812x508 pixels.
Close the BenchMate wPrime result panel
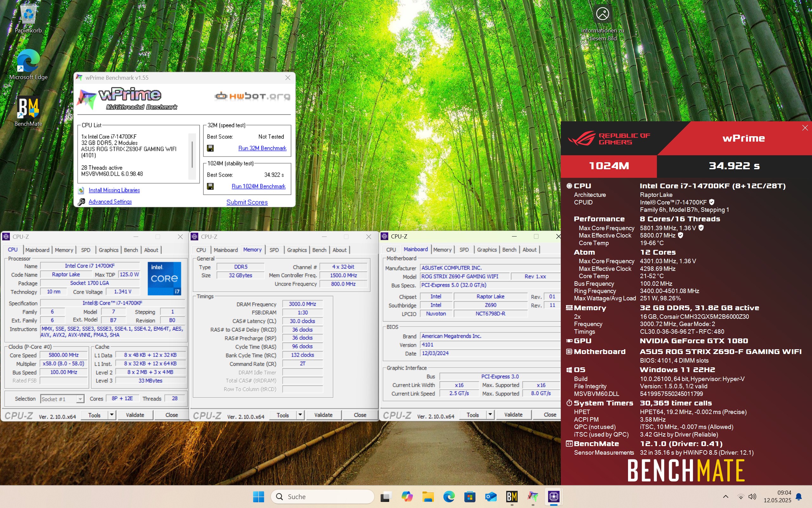805,128
